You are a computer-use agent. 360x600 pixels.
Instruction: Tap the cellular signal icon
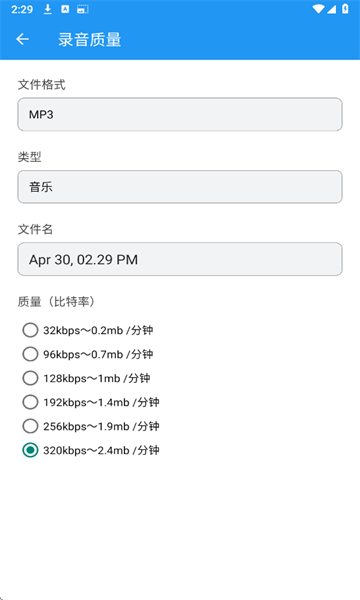point(331,9)
